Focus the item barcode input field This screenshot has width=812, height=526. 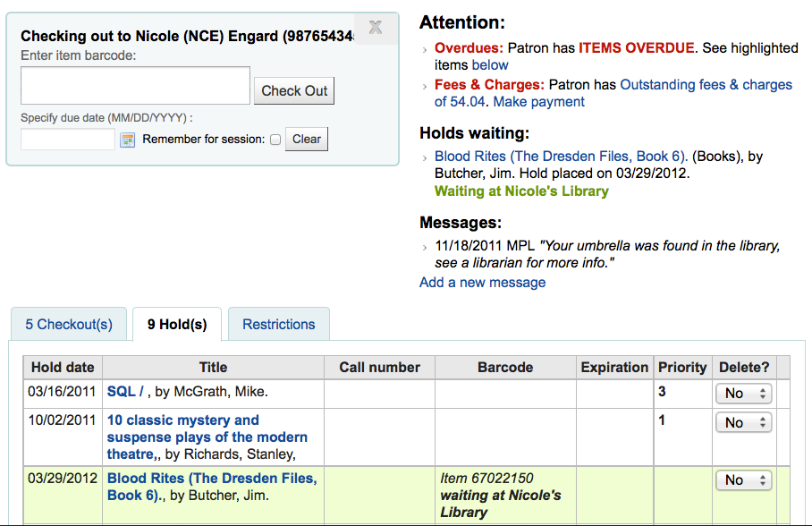coord(135,86)
